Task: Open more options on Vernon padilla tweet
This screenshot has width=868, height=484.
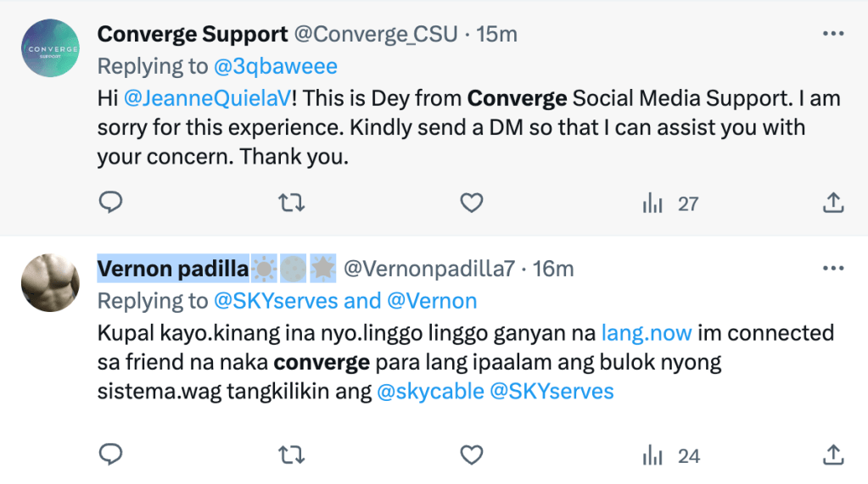Action: (833, 269)
